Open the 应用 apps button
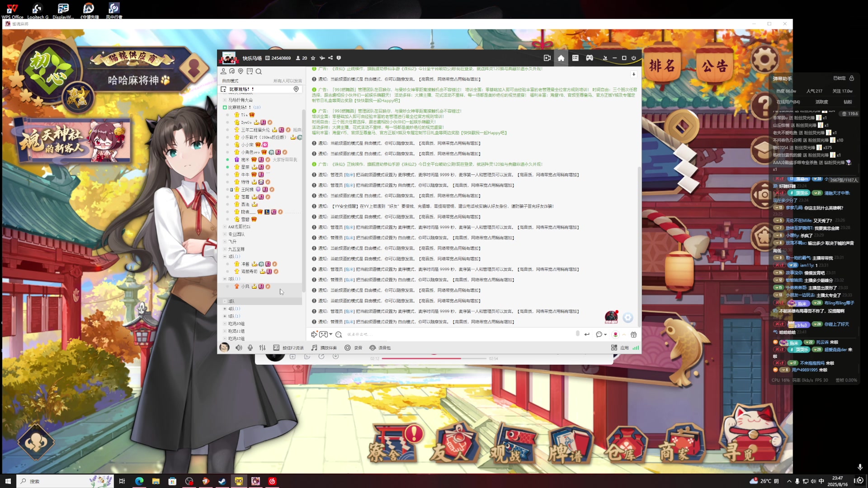The image size is (868, 488). (620, 347)
